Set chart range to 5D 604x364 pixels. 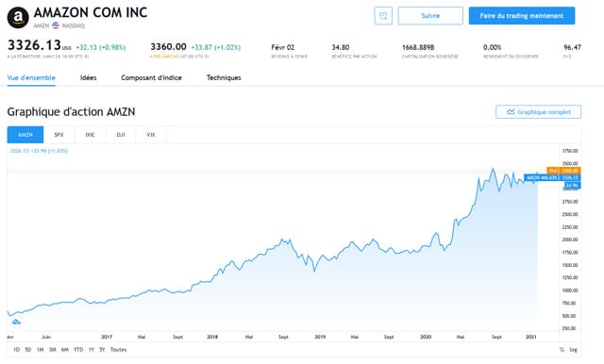click(28, 350)
